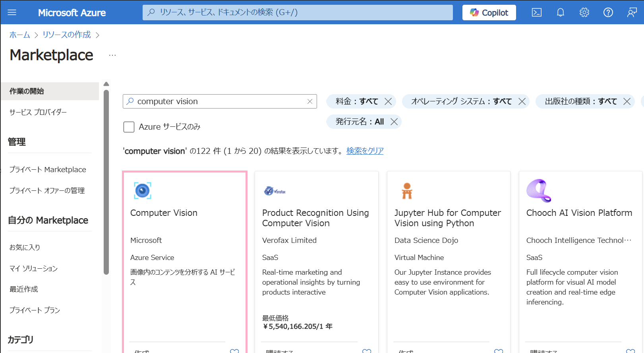This screenshot has width=644, height=353.
Task: Open お気に入り in the side menu
Action: point(25,247)
